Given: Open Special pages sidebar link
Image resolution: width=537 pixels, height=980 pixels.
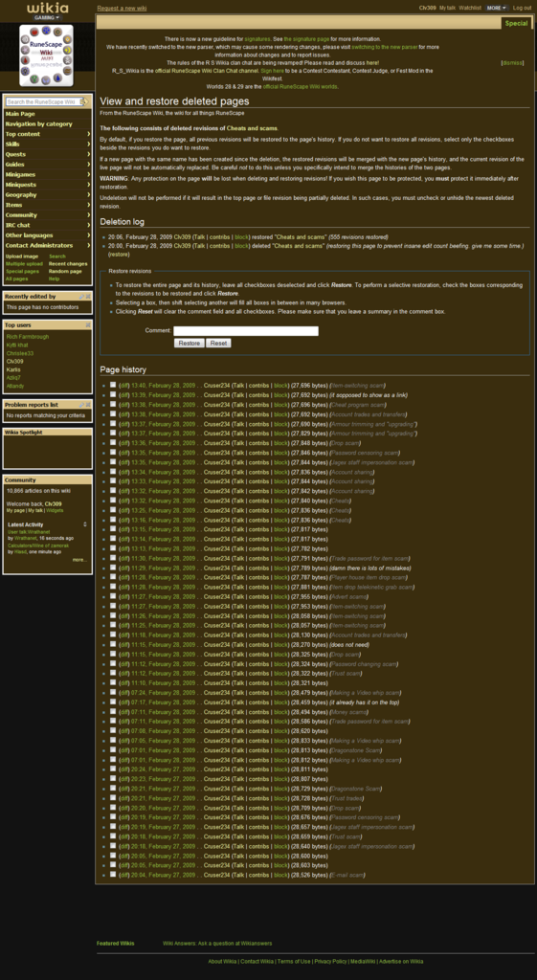Looking at the screenshot, I should pyautogui.click(x=23, y=271).
